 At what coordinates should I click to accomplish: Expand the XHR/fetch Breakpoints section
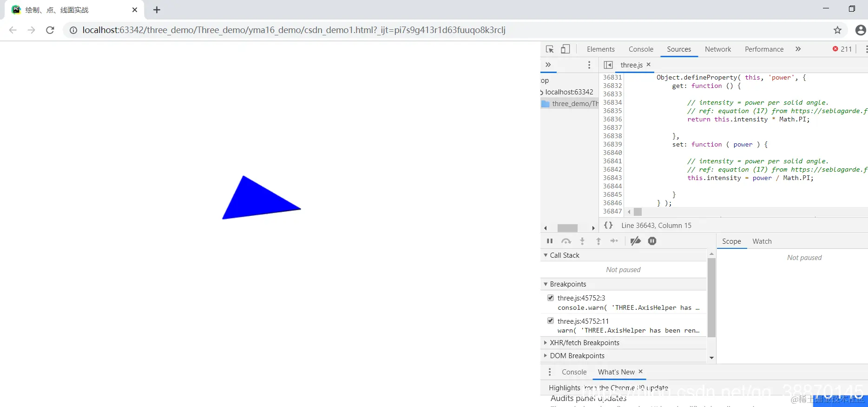546,343
